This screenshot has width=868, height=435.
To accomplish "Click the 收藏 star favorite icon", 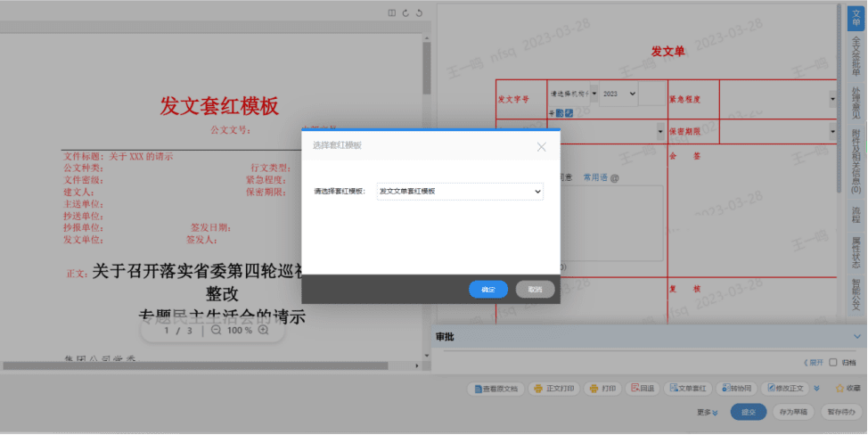I will point(839,389).
